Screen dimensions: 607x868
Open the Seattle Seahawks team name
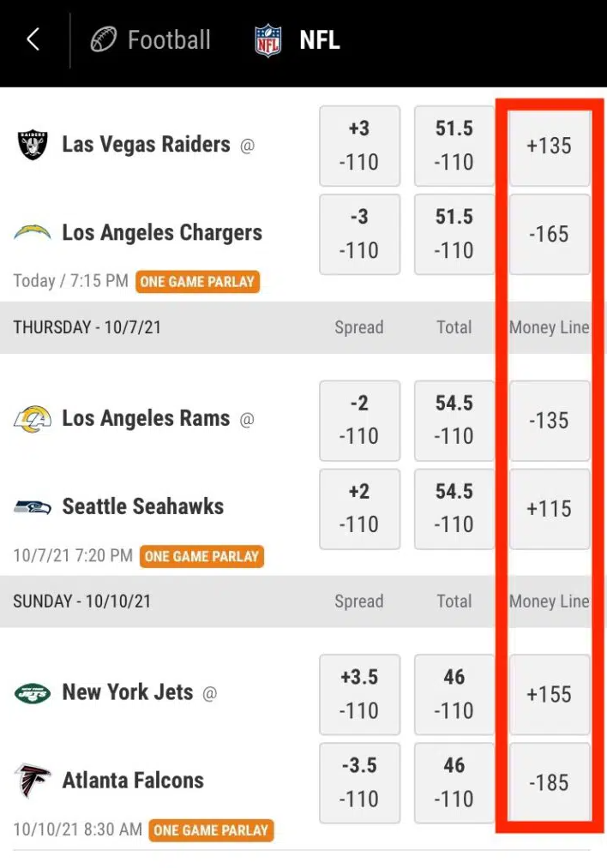[143, 506]
